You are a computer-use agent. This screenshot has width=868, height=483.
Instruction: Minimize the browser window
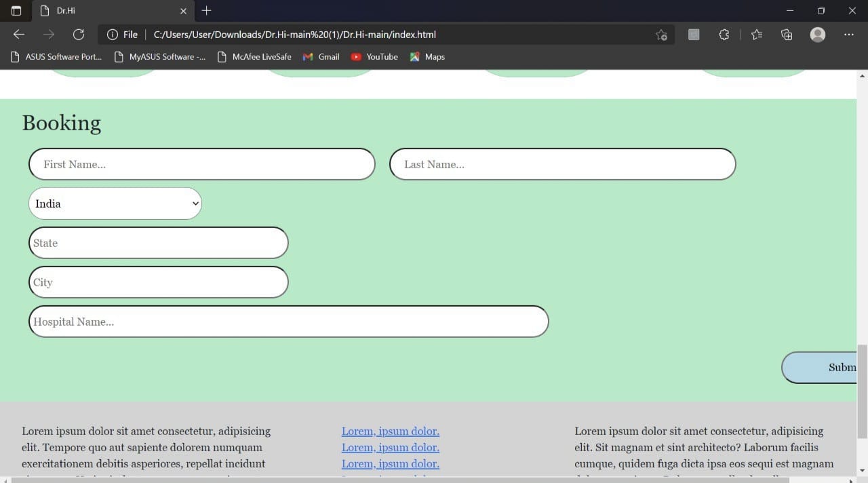click(789, 11)
